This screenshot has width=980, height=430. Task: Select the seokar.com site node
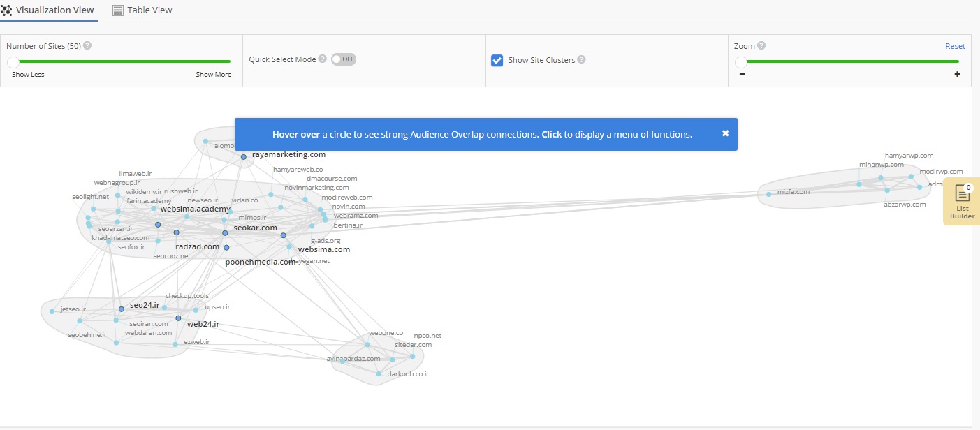225,233
